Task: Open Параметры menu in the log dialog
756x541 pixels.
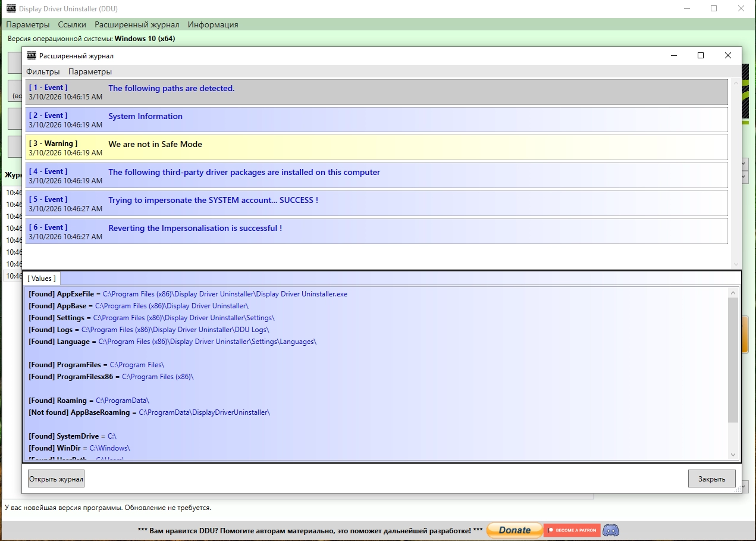Action: [90, 71]
